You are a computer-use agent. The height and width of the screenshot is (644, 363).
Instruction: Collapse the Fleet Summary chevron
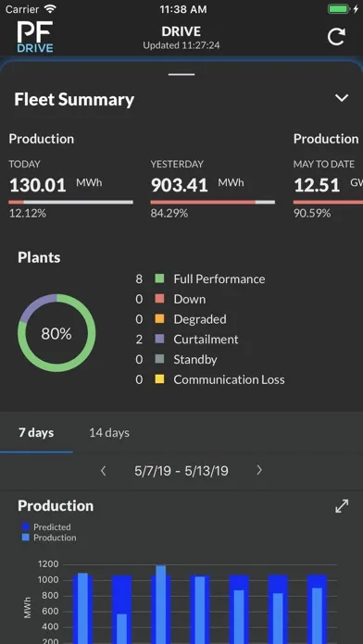pos(342,98)
